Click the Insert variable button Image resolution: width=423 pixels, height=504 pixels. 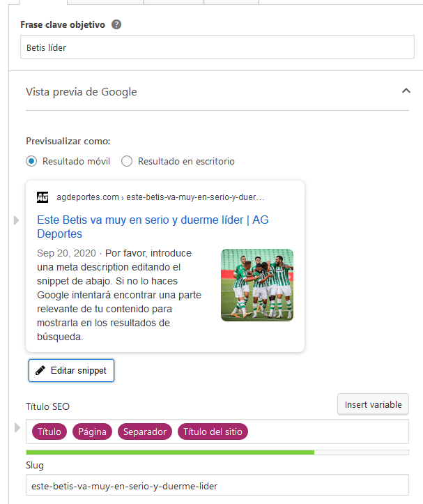pos(373,404)
